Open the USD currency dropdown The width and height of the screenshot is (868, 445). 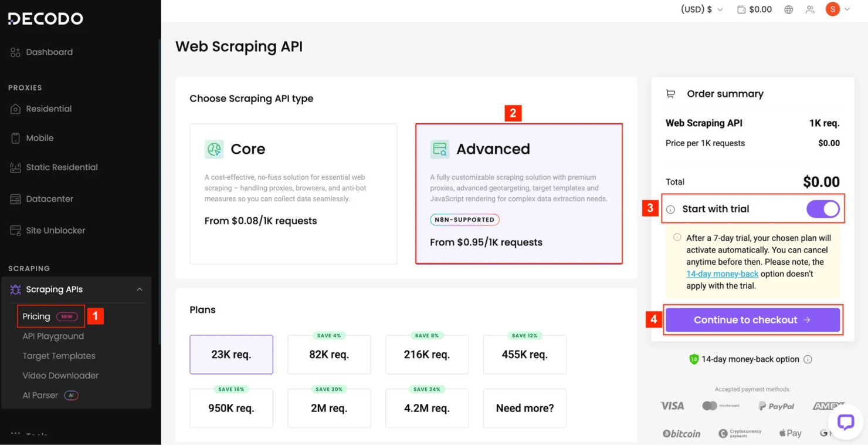coord(701,9)
